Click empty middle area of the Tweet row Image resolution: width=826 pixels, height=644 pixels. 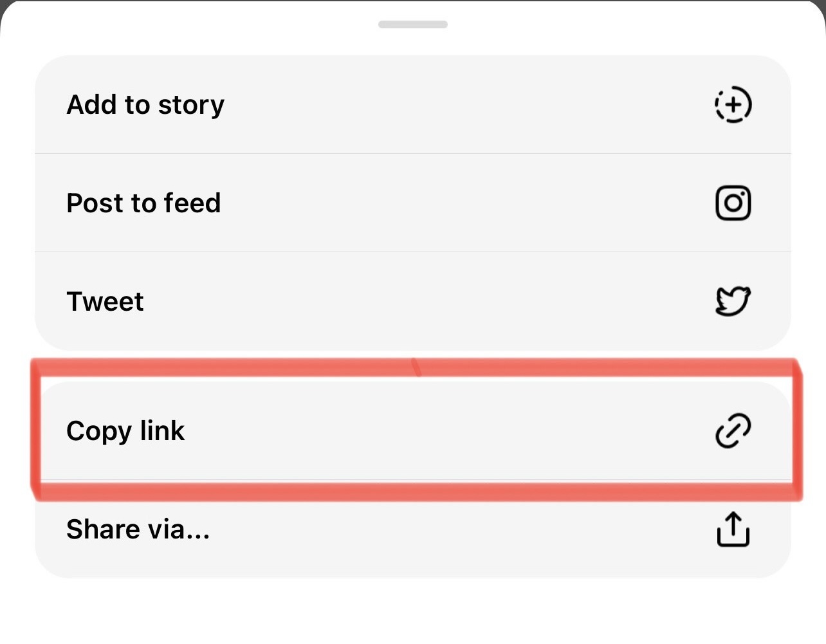412,301
